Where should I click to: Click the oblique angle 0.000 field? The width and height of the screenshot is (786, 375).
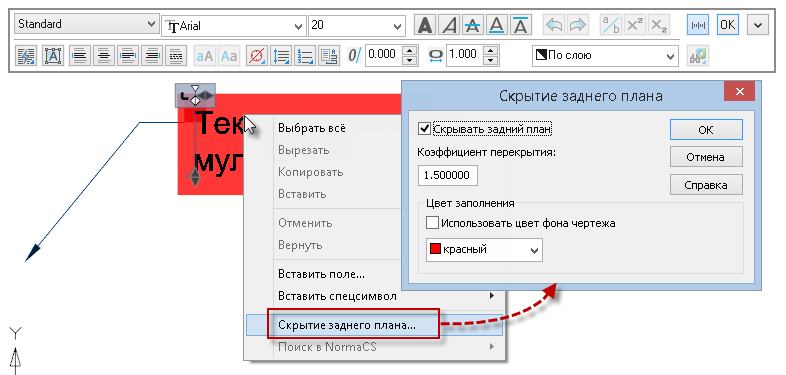(384, 55)
